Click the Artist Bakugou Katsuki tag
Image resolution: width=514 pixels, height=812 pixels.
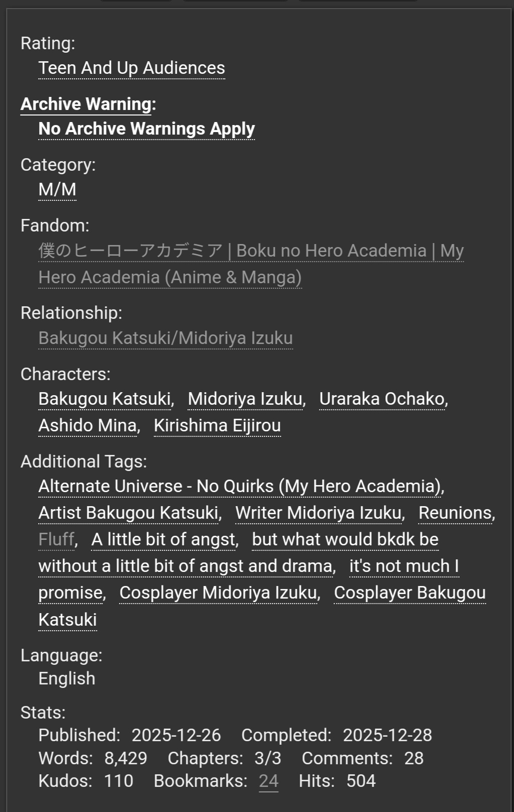click(x=129, y=513)
